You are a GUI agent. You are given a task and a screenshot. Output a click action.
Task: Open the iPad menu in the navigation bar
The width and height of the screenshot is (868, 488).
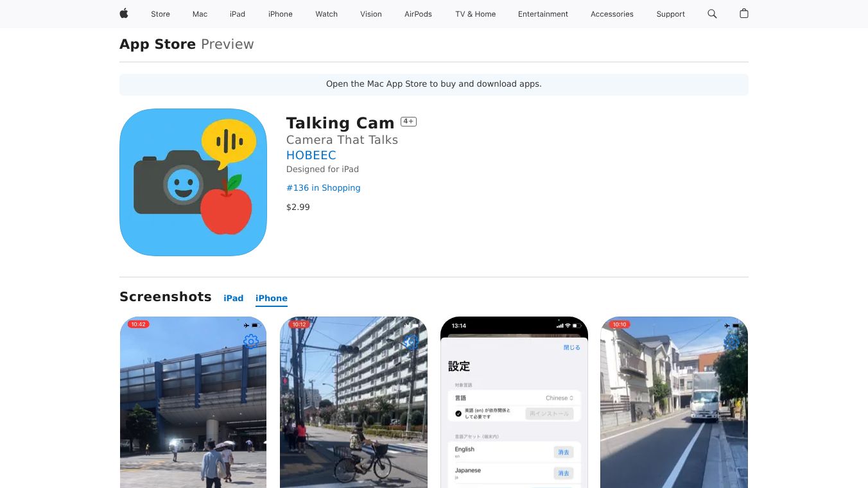[x=238, y=14]
